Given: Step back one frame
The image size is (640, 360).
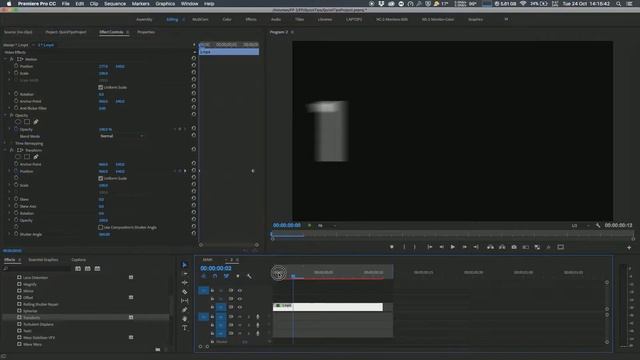Looking at the screenshot, I should 441,247.
